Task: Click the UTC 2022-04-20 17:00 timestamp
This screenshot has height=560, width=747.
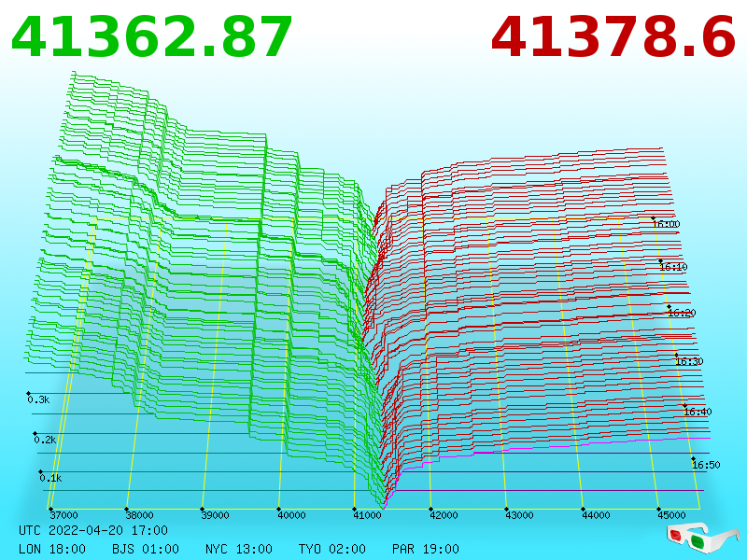Action: (93, 530)
